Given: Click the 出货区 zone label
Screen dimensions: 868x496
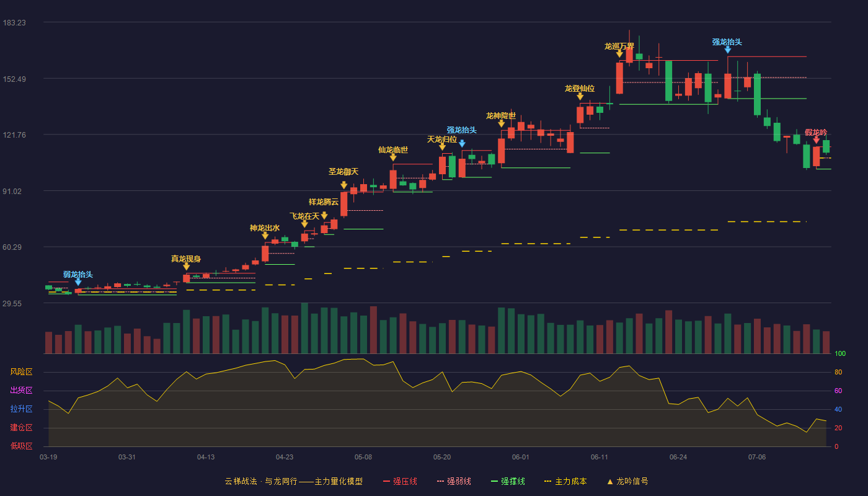Looking at the screenshot, I should coord(21,391).
